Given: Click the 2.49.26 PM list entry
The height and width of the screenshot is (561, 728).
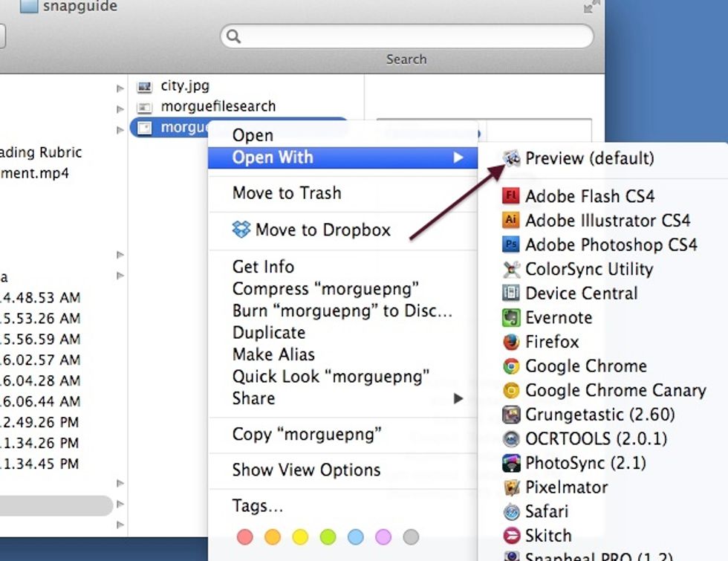Looking at the screenshot, I should (39, 422).
